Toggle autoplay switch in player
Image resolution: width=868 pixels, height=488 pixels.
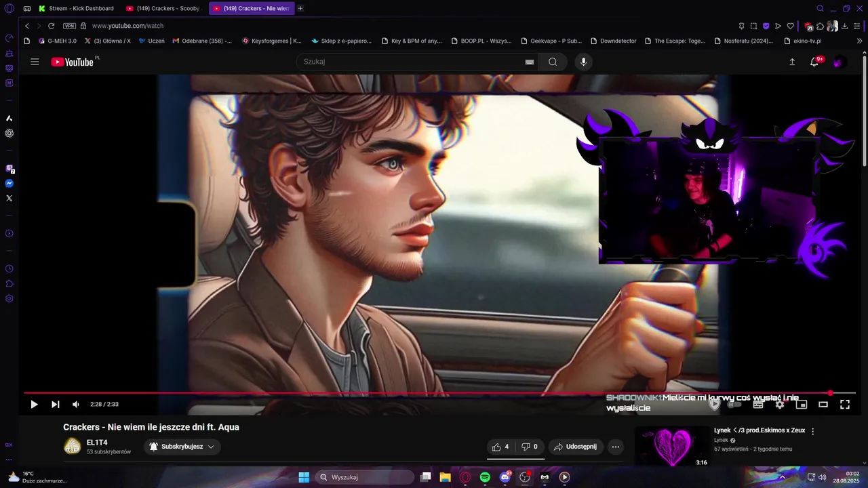734,405
